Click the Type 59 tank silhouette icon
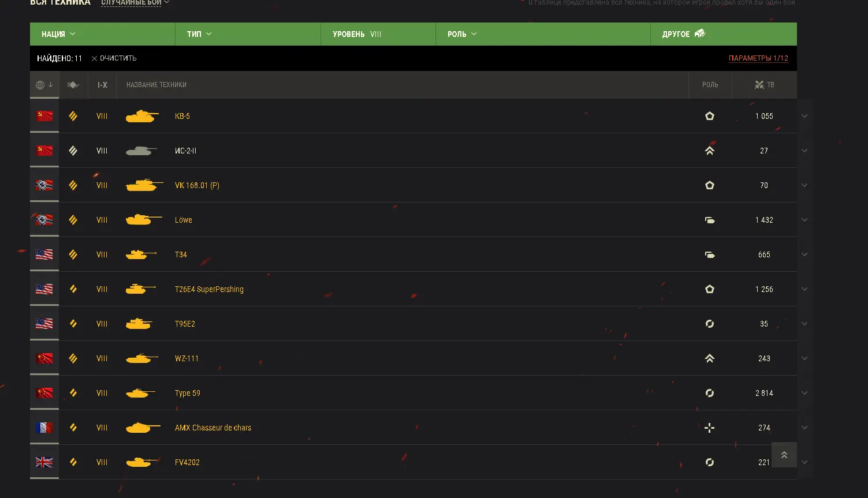 [140, 393]
